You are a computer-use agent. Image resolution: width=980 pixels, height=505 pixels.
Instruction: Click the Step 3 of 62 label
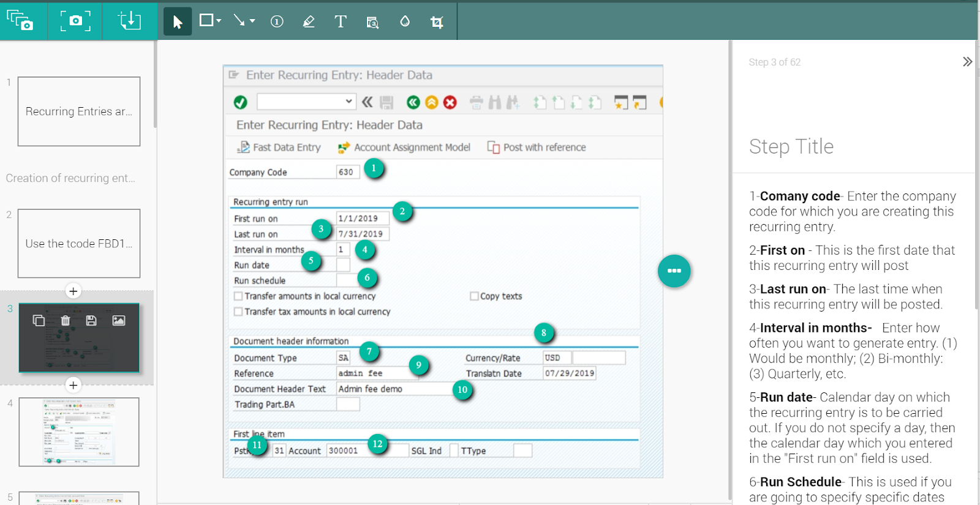775,62
